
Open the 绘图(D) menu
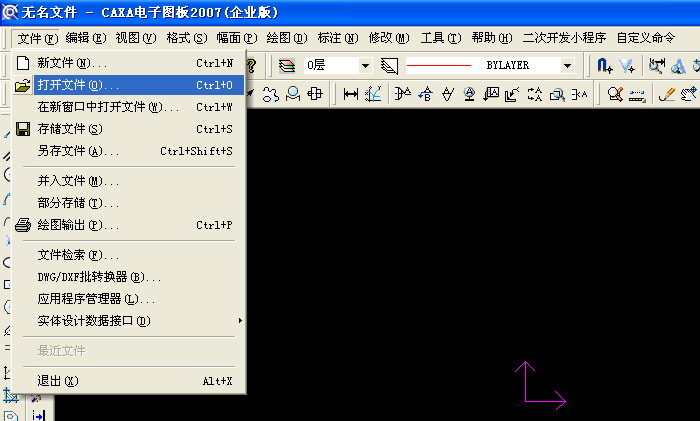287,38
